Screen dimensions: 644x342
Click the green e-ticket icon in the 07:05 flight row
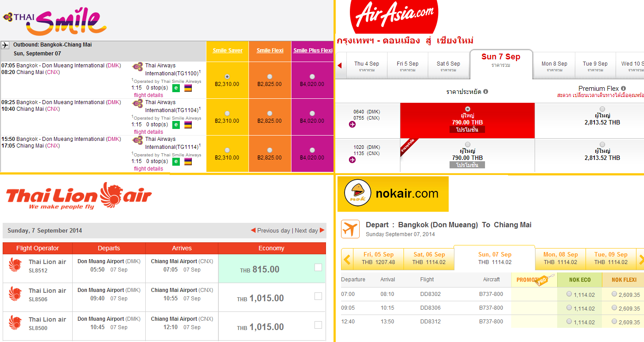pyautogui.click(x=176, y=88)
